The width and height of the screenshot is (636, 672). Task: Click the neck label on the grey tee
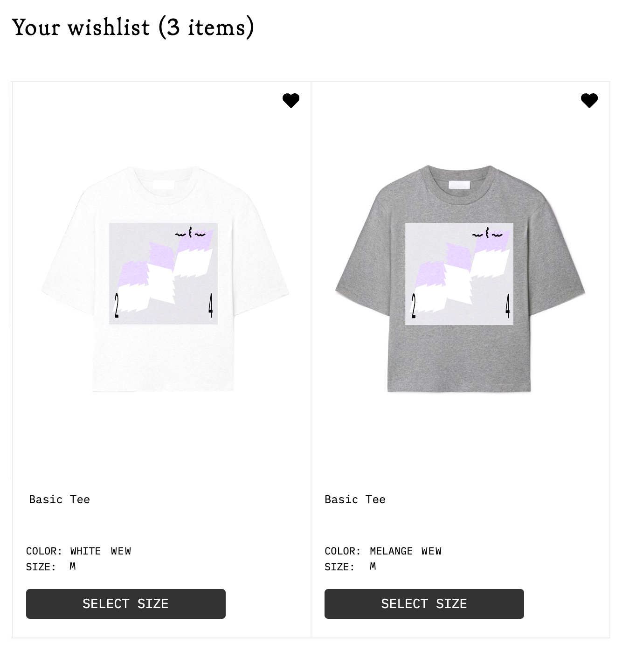(x=459, y=185)
